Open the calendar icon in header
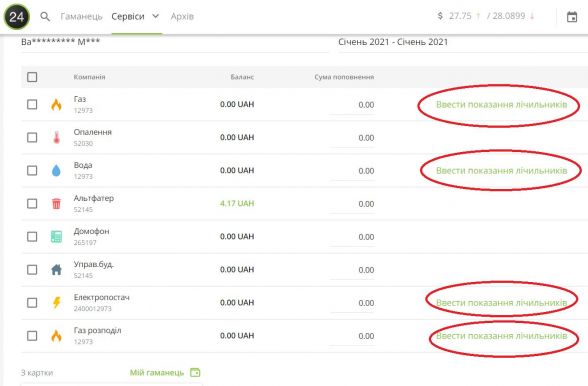Viewport: 588px width, 386px height. (572, 17)
